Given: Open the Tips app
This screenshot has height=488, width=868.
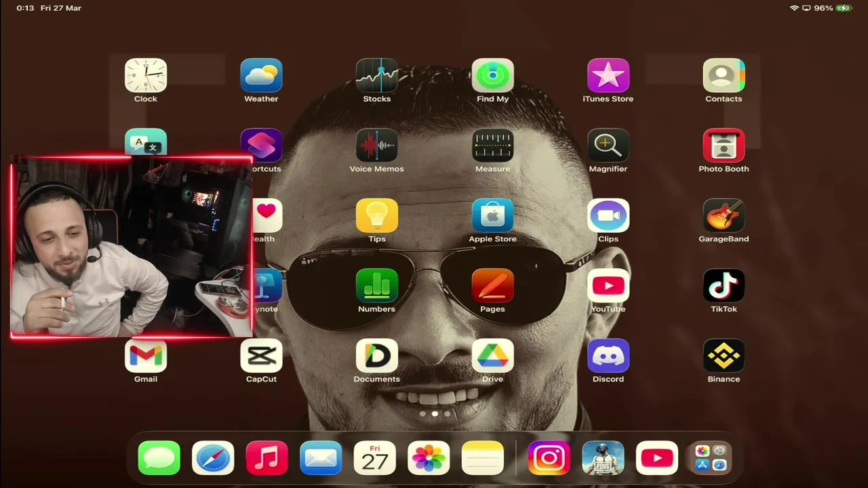Looking at the screenshot, I should (377, 216).
